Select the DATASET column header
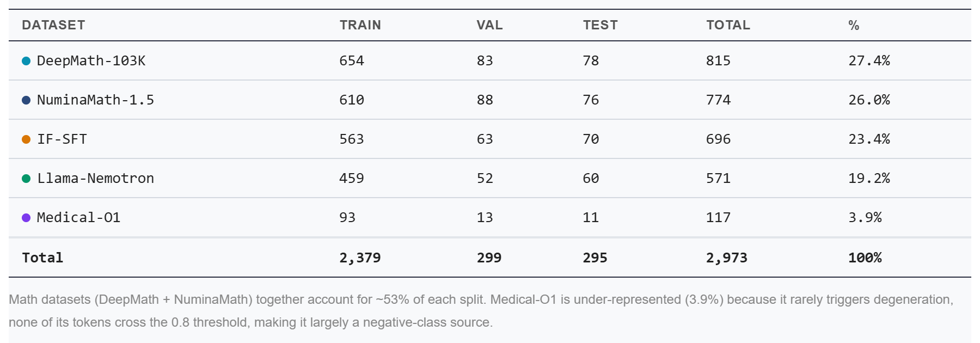980x343 pixels. (53, 25)
